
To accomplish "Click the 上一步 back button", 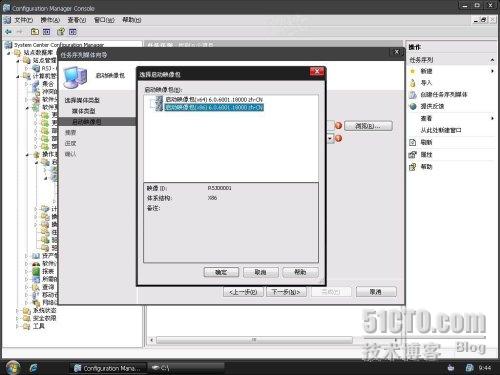I will point(243,292).
